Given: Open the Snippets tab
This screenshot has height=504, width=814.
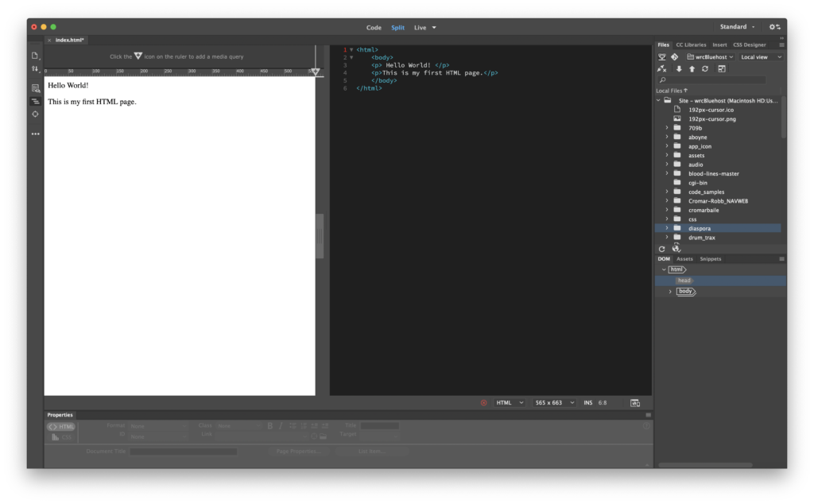Looking at the screenshot, I should click(711, 258).
